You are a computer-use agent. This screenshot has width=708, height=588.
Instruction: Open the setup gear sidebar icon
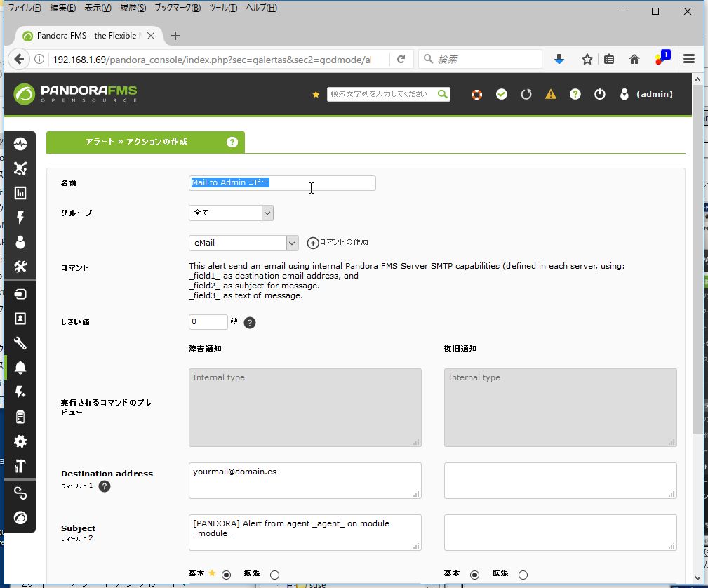point(20,441)
